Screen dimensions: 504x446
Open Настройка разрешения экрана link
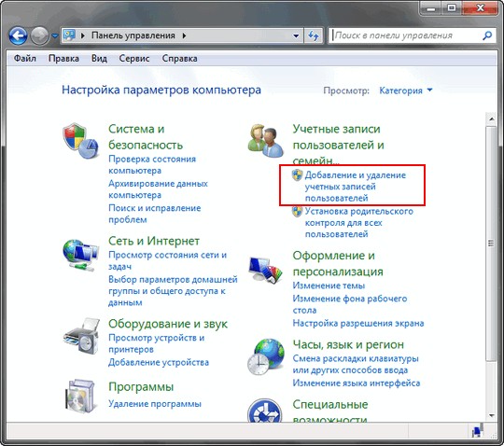click(x=358, y=323)
